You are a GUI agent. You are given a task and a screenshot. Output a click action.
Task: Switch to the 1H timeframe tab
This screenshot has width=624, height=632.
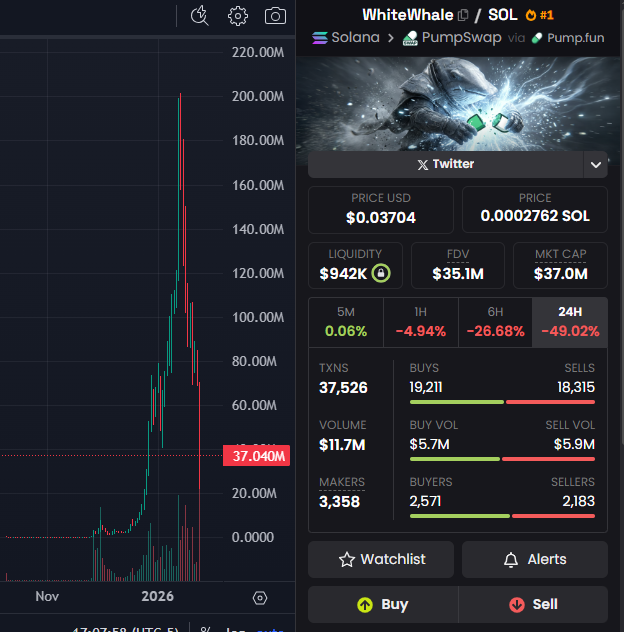(x=421, y=322)
